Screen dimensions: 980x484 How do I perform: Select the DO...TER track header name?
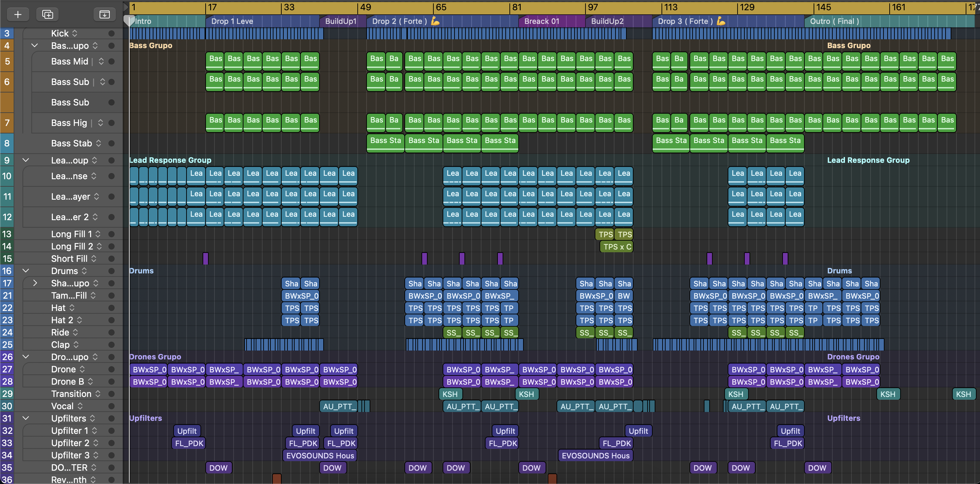coord(69,468)
